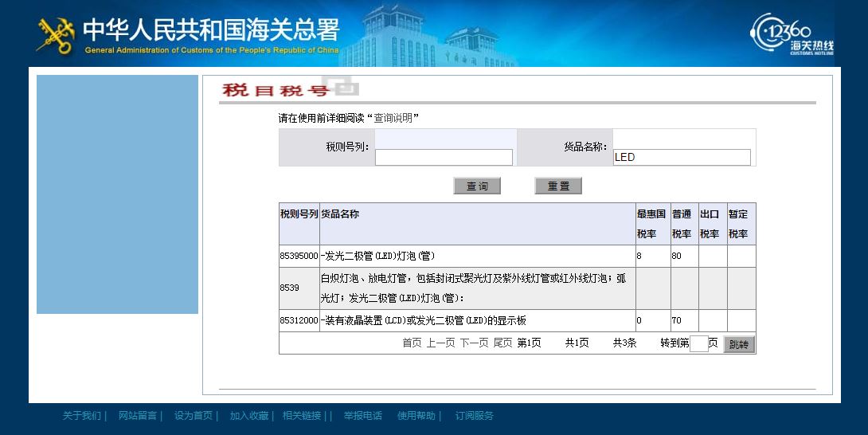Click 设为首页 footer link
This screenshot has height=435, width=868.
click(194, 416)
